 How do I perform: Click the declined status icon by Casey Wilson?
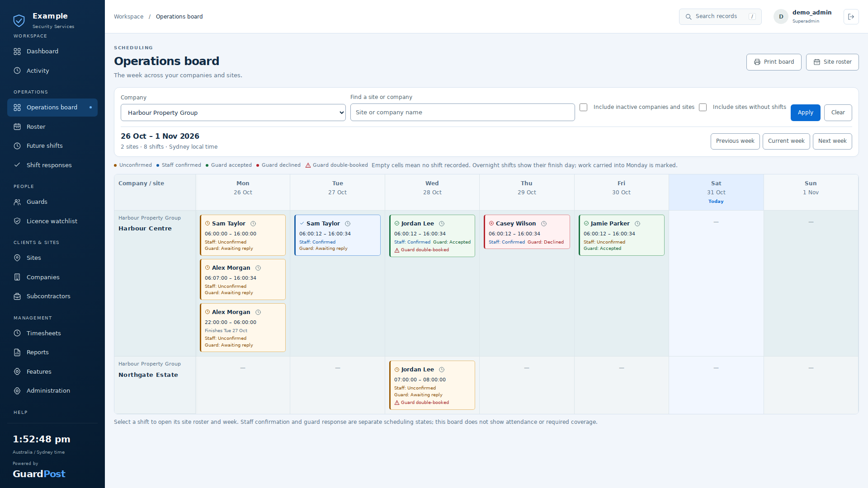491,223
